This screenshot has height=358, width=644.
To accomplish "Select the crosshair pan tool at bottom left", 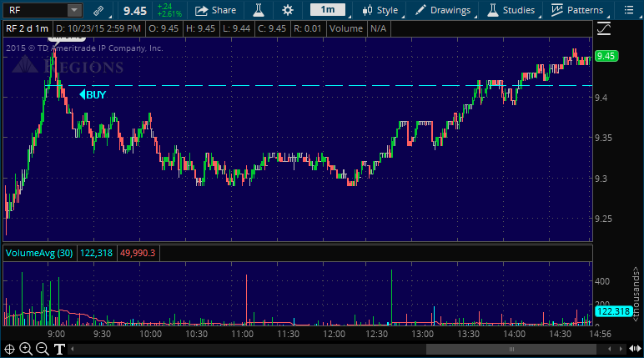I will (9, 350).
